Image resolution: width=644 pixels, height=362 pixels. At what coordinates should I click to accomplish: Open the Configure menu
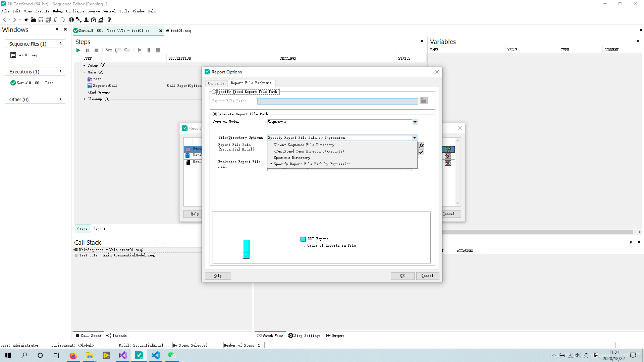click(x=75, y=11)
